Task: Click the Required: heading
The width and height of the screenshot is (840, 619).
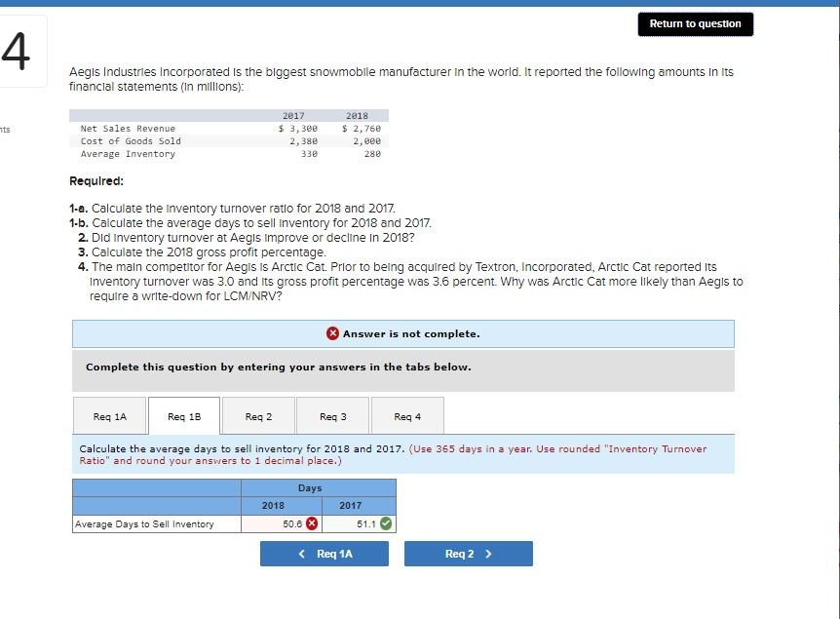Action: (96, 181)
